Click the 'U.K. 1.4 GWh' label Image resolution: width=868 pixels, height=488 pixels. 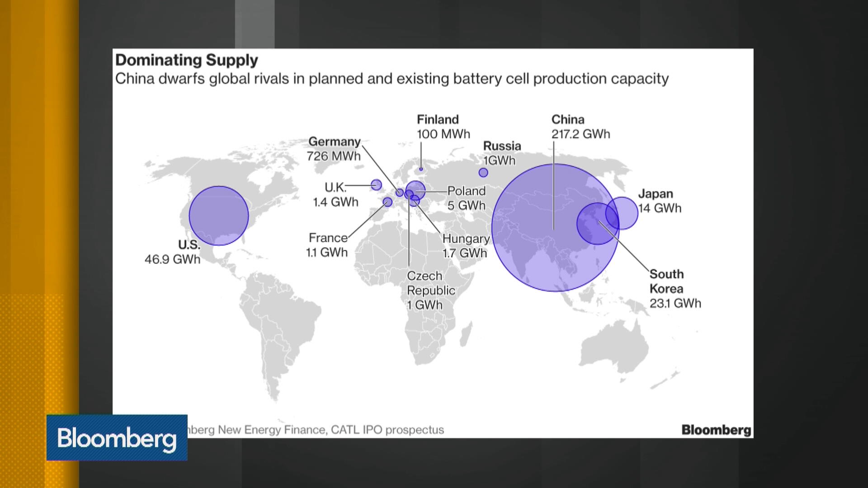point(335,194)
